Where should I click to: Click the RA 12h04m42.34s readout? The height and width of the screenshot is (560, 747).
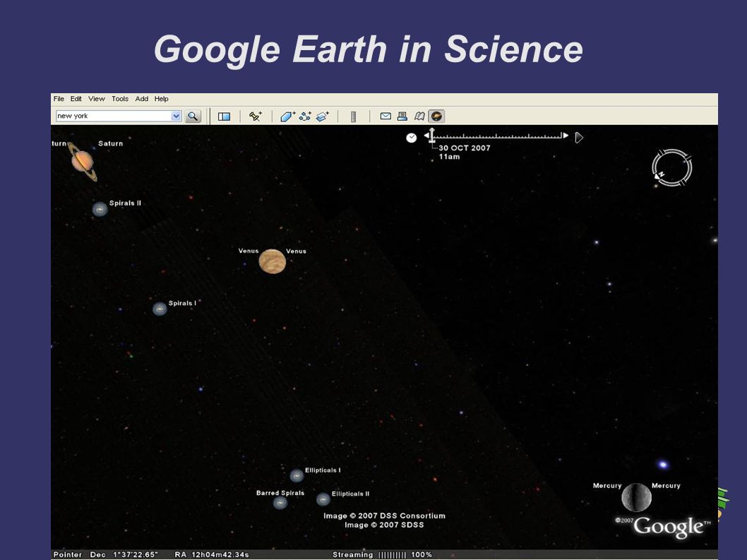(x=212, y=555)
